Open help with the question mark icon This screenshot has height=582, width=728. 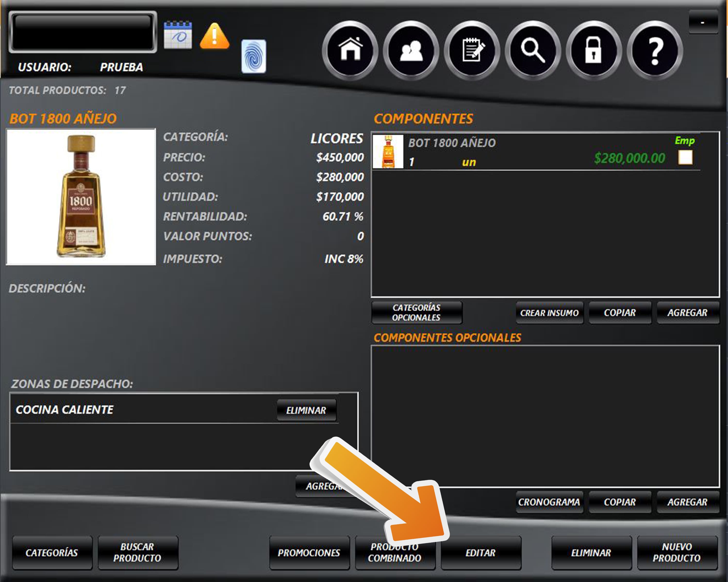click(x=655, y=51)
